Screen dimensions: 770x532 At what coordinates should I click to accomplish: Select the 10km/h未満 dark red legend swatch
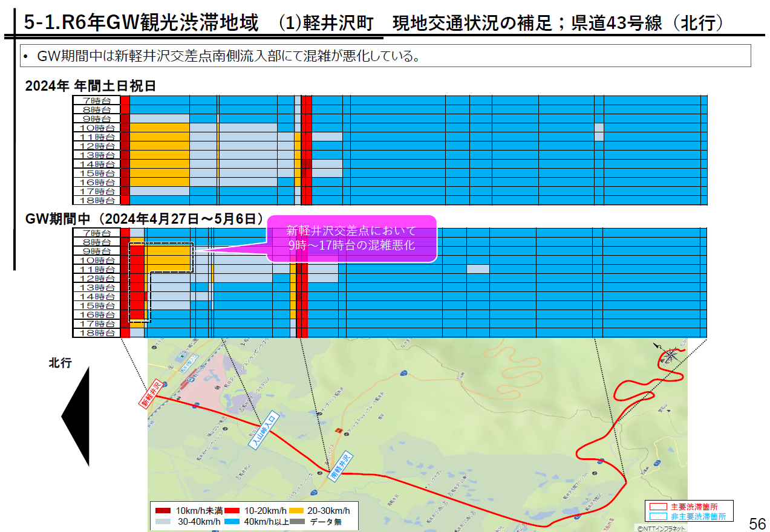pyautogui.click(x=163, y=510)
